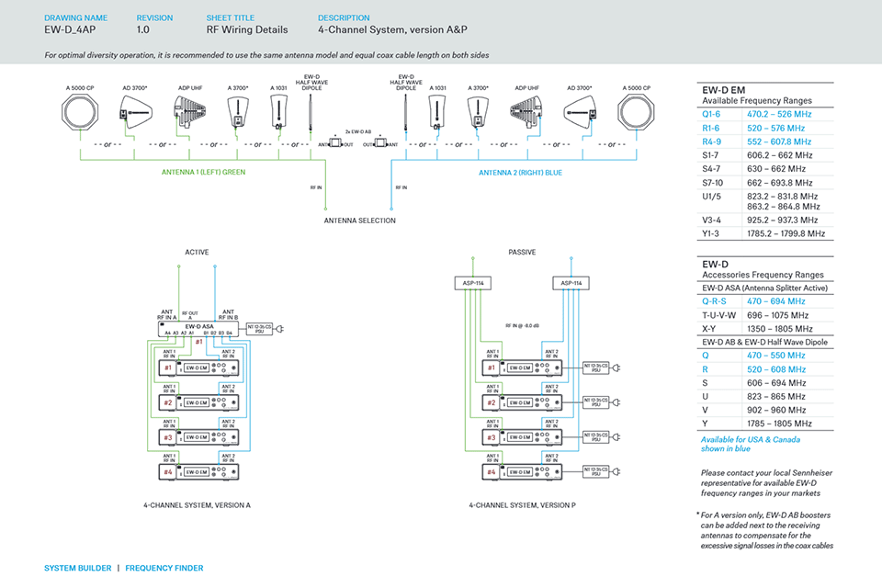This screenshot has width=882, height=588.
Task: Click the '902 – 960 MHz' value for V
Action: (x=776, y=410)
